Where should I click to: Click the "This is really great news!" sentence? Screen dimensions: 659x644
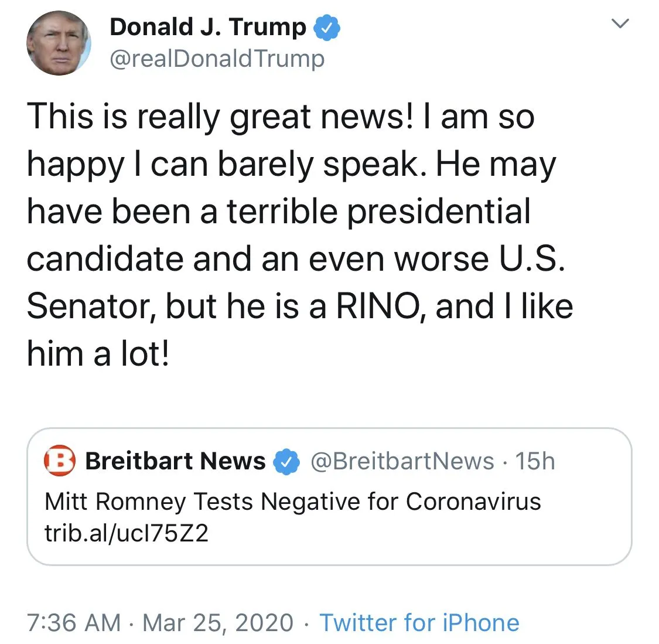(x=220, y=116)
